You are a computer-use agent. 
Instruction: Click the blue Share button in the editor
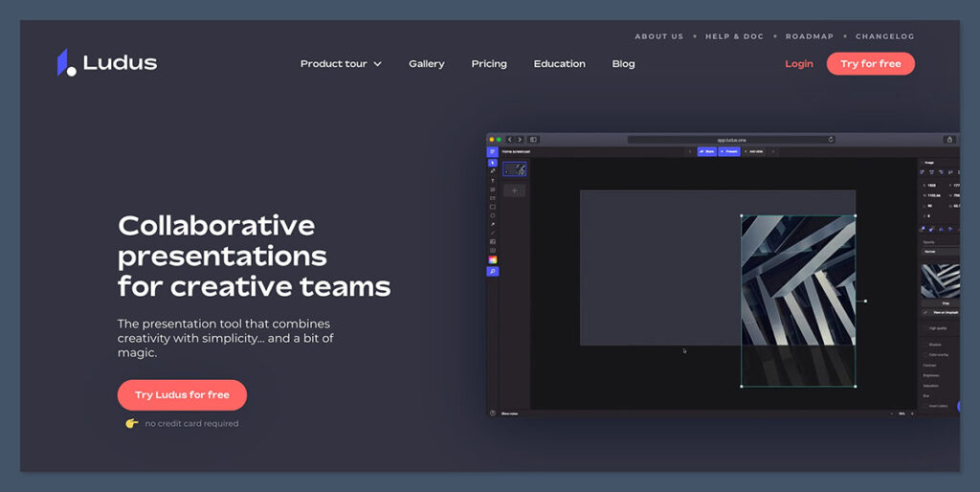coord(707,151)
